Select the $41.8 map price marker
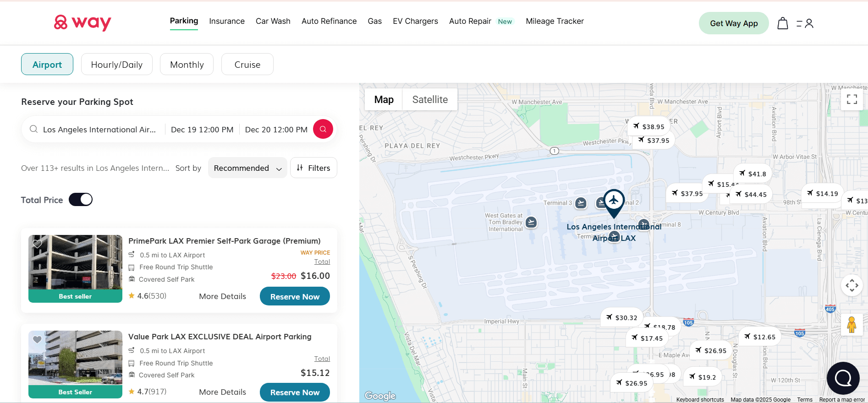 pos(753,174)
